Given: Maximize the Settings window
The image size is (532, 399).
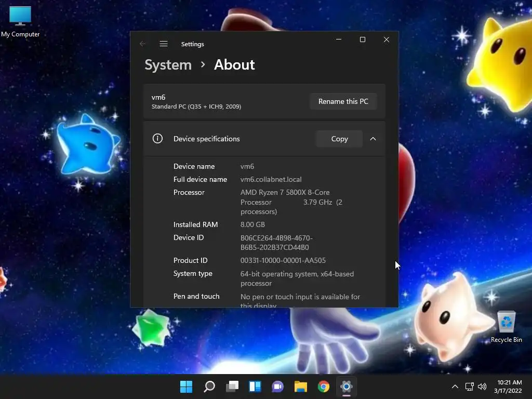Looking at the screenshot, I should tap(362, 39).
